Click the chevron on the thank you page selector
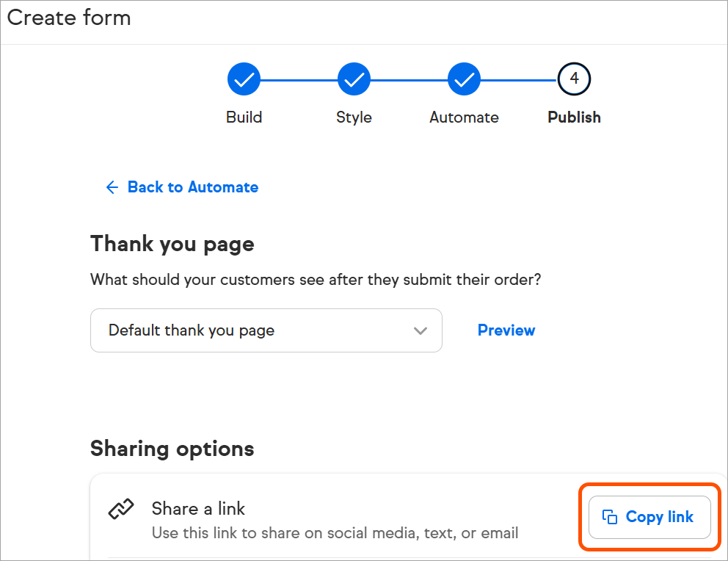728x561 pixels. tap(421, 330)
